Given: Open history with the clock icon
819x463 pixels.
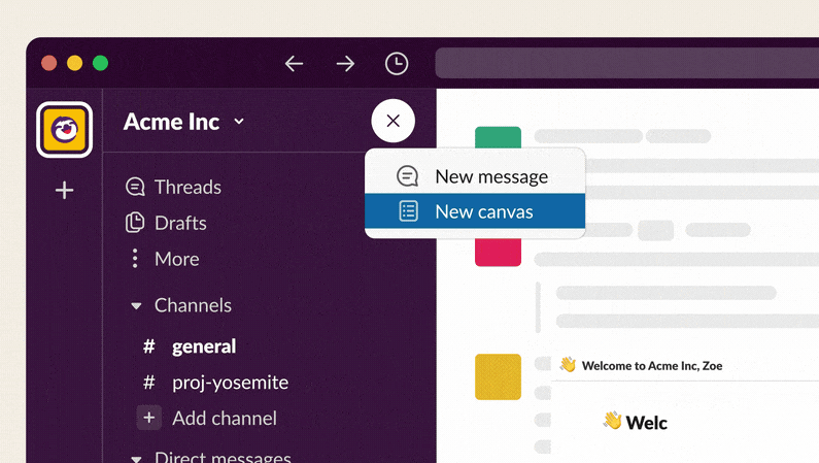Looking at the screenshot, I should (397, 64).
